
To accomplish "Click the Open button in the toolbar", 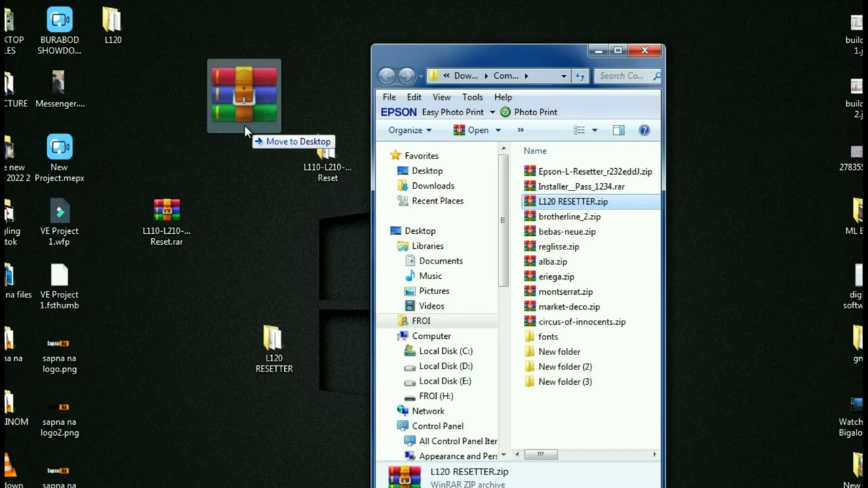I will click(x=471, y=130).
